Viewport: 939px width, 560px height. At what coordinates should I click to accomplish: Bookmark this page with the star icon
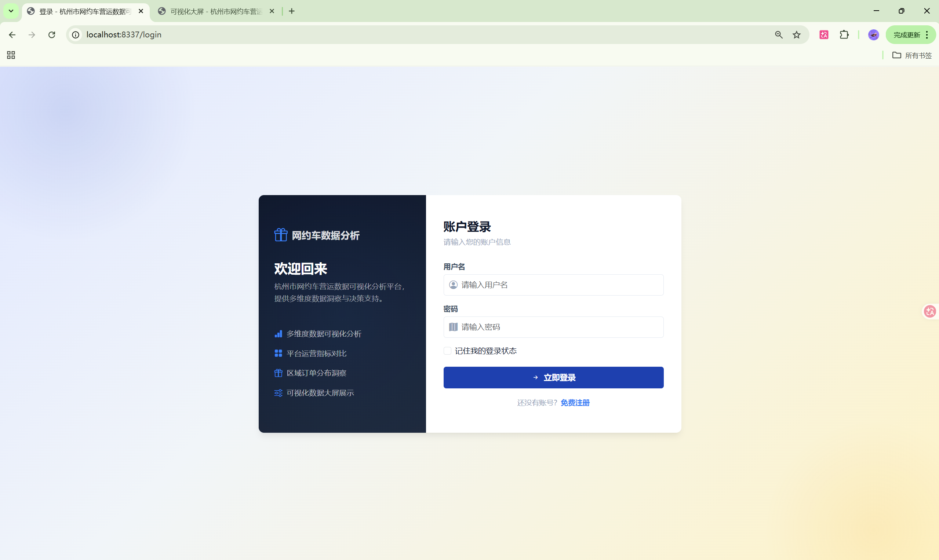click(x=796, y=34)
